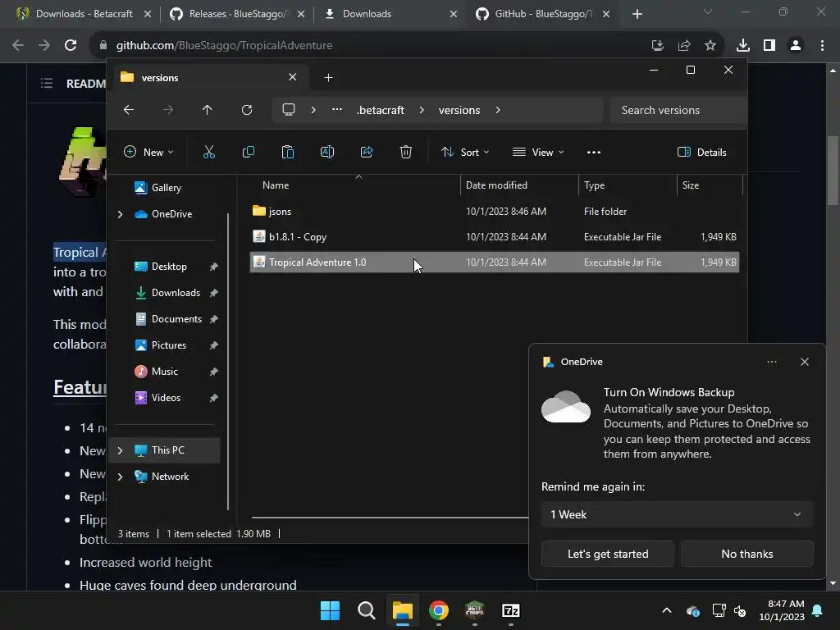The image size is (840, 630).
Task: Click the Search versions field
Action: click(x=678, y=110)
